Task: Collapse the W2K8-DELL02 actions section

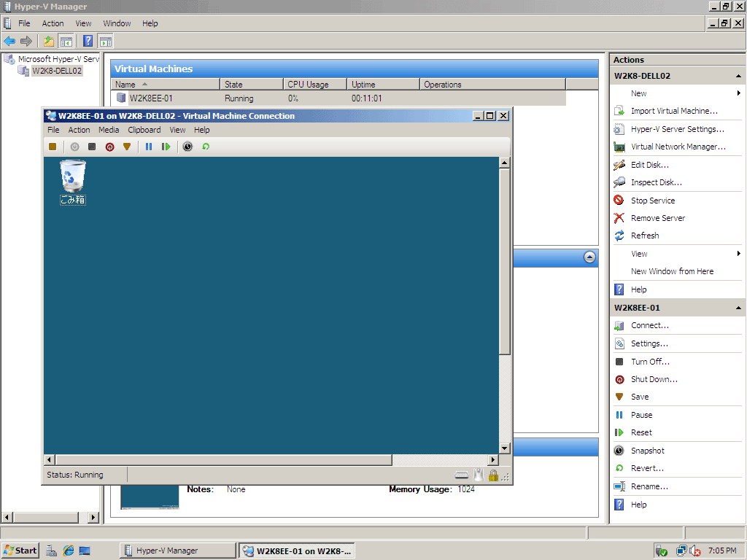Action: pyautogui.click(x=738, y=76)
